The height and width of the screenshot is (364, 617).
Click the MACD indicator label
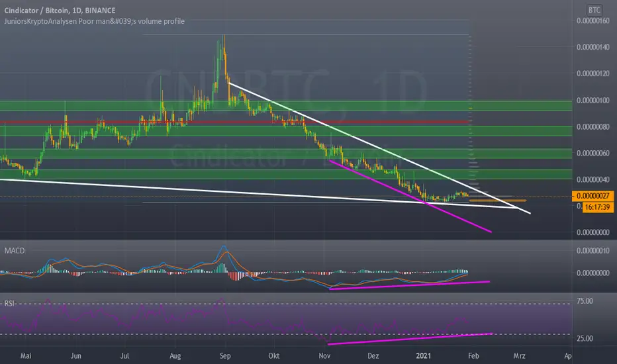pos(15,251)
